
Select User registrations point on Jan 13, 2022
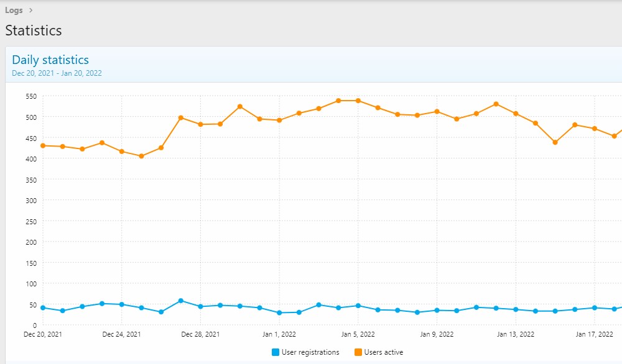[x=516, y=309]
